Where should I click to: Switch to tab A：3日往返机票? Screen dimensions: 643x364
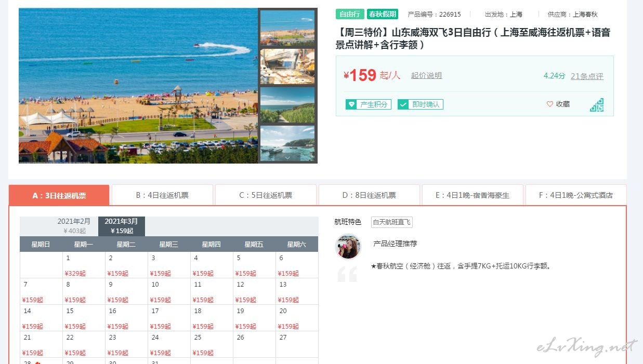(x=59, y=195)
